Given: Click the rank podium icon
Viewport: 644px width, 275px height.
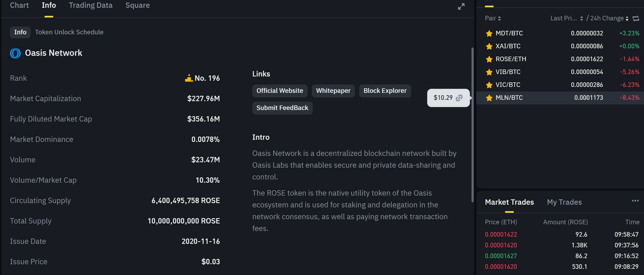Looking at the screenshot, I should pos(189,78).
